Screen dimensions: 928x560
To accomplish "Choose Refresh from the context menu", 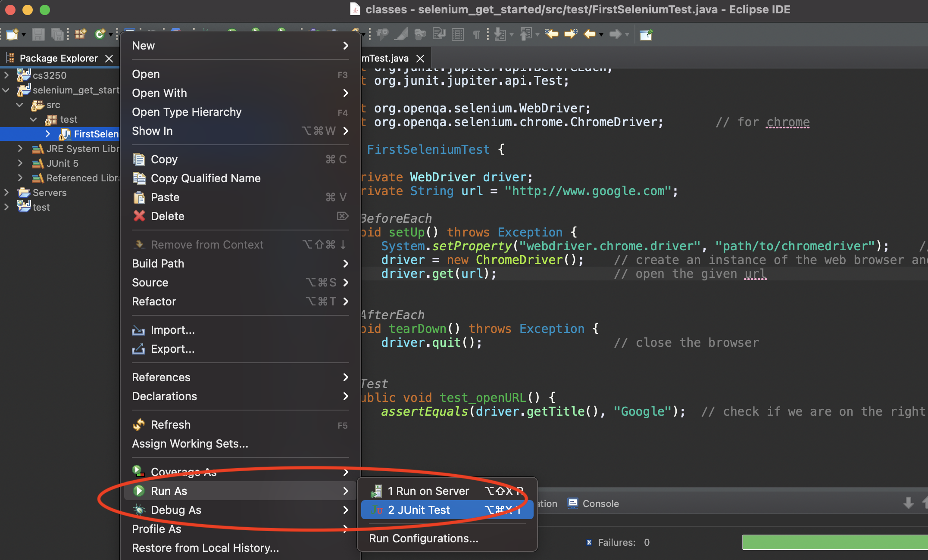I will pos(240,425).
